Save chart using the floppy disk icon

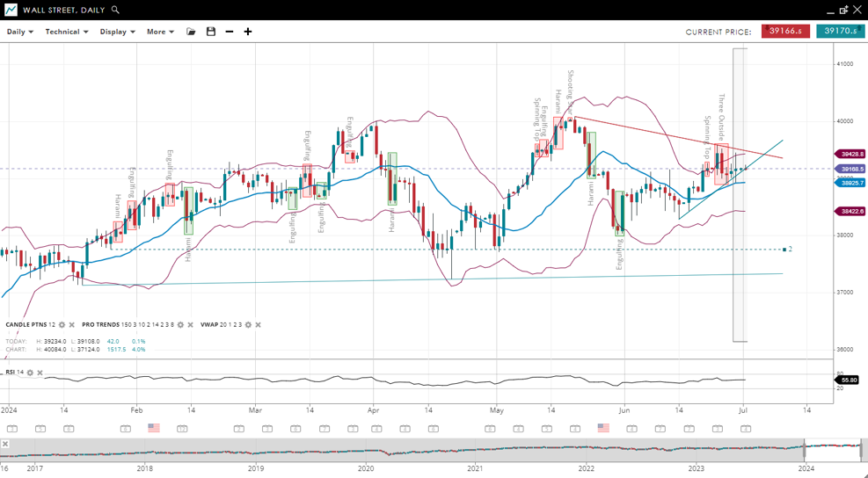(x=211, y=32)
